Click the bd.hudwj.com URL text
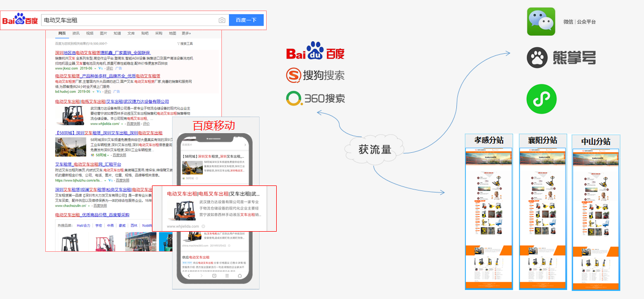Screen dimensions: 644x299 tap(65, 92)
